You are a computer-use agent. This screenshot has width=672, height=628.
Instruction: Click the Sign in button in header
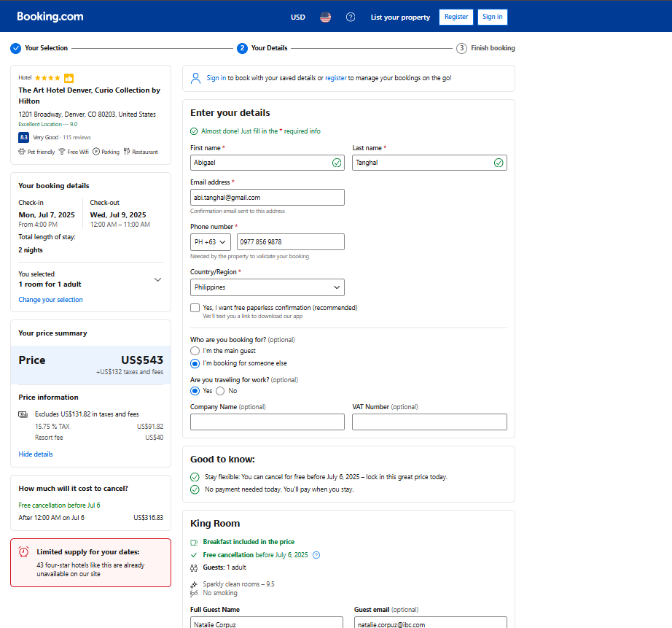click(x=493, y=17)
